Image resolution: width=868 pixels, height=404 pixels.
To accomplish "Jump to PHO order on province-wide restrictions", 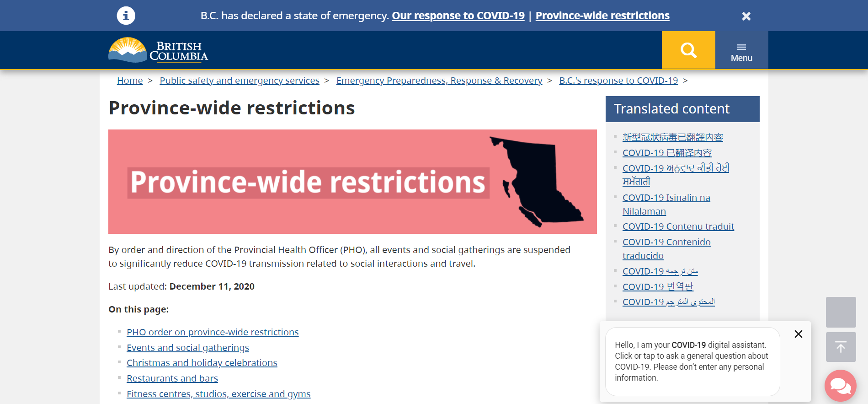I will coord(213,332).
